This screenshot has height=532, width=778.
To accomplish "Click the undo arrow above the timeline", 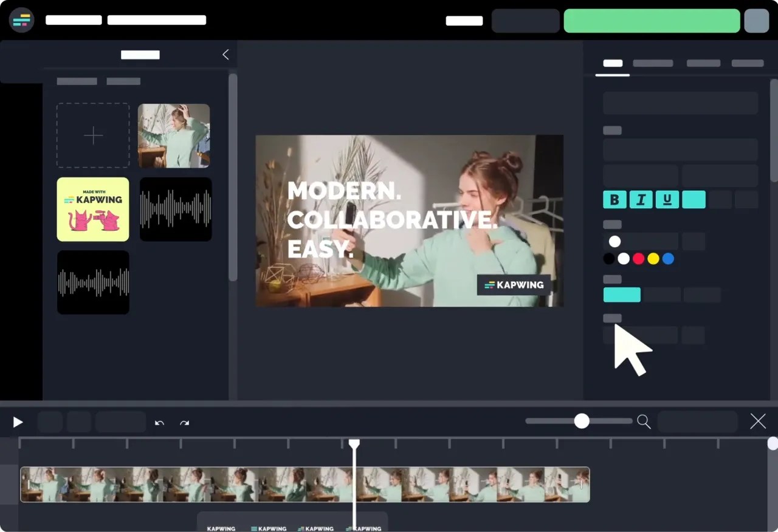I will click(159, 422).
